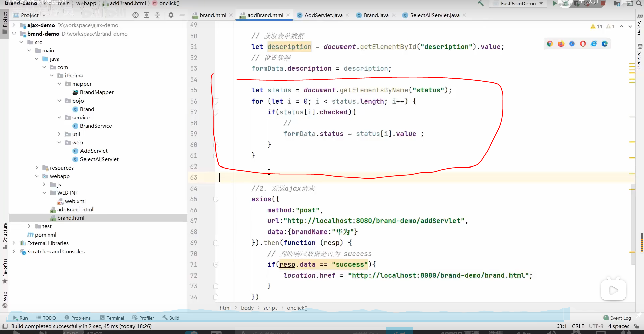Select BrandMapper in the project tree
Viewport: 644px width, 334px height.
click(97, 92)
